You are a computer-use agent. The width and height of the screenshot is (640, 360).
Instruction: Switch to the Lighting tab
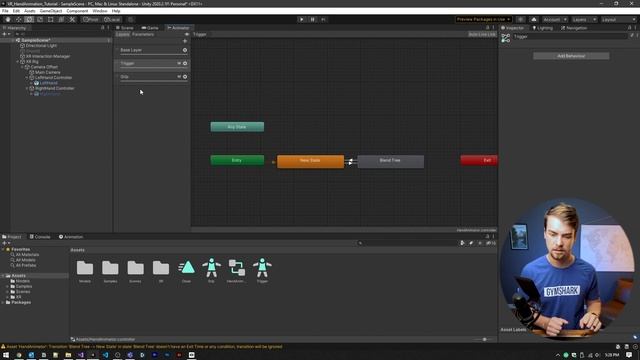[542, 28]
